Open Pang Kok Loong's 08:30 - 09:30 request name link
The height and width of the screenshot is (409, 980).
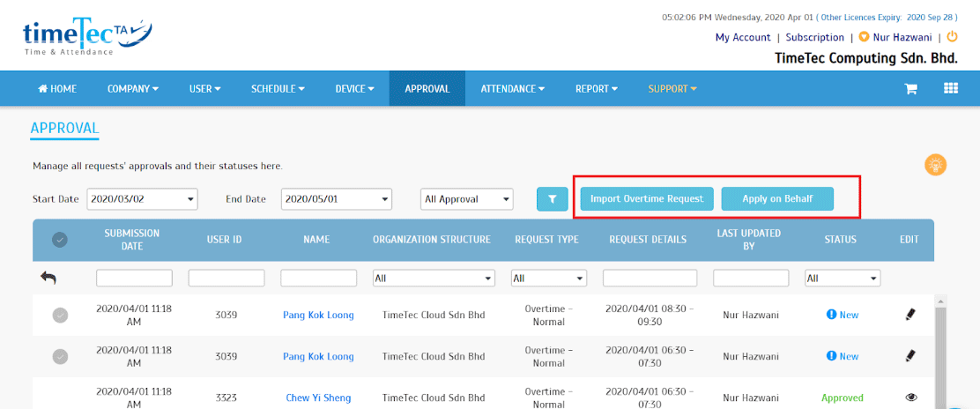click(318, 316)
